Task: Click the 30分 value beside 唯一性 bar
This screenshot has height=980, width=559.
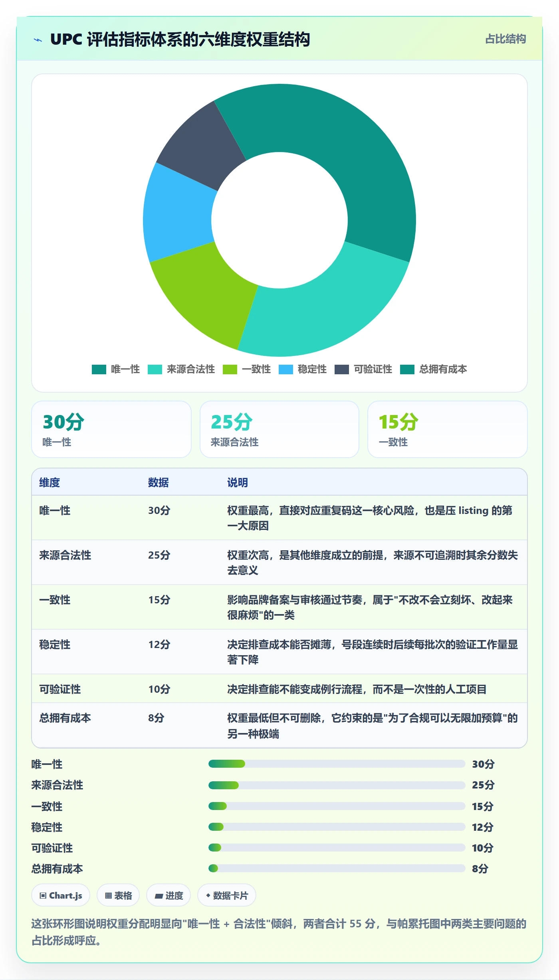Action: 483,764
